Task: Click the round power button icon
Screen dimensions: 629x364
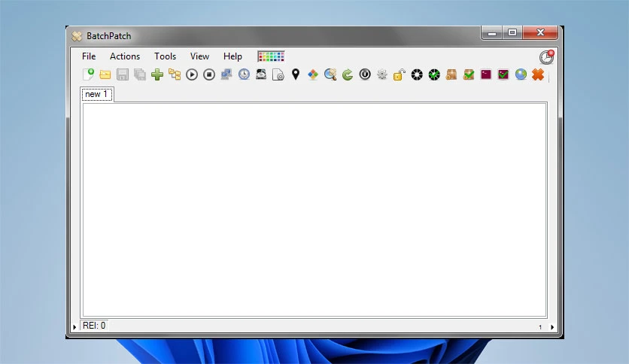Action: point(365,74)
